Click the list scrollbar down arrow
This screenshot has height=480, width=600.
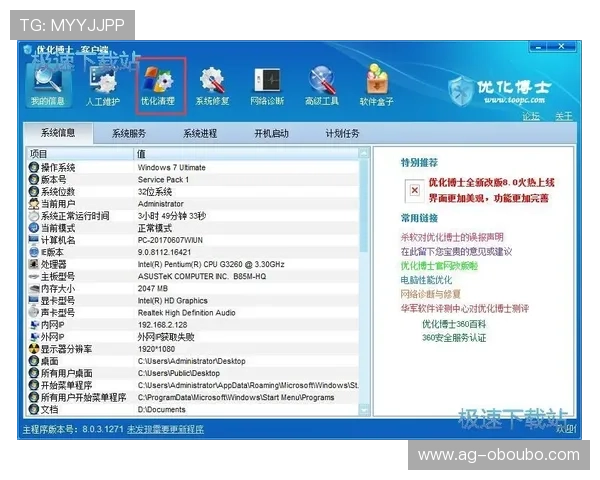[364, 410]
